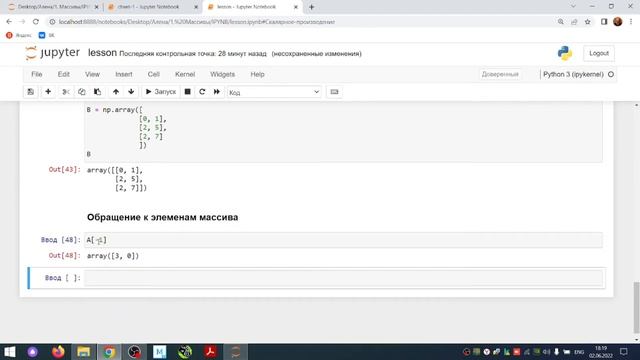Open the Insert menu
Screen dimensions: 640x360
[x=124, y=74]
